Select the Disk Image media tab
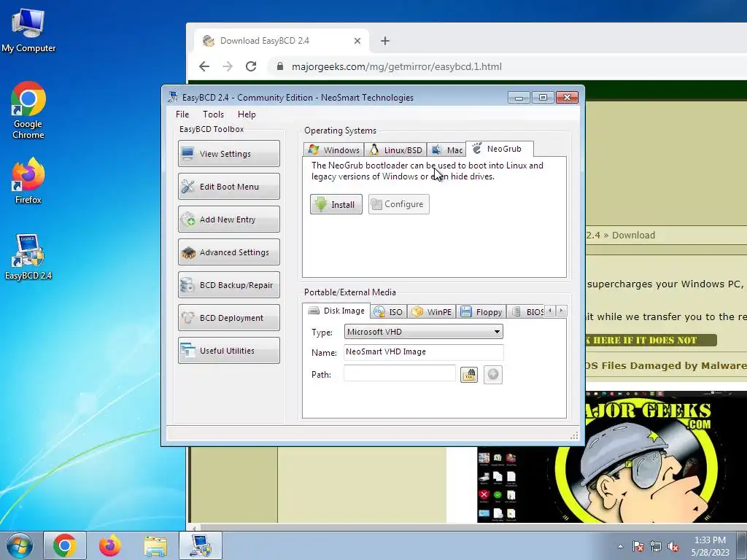The width and height of the screenshot is (747, 560). click(x=336, y=311)
